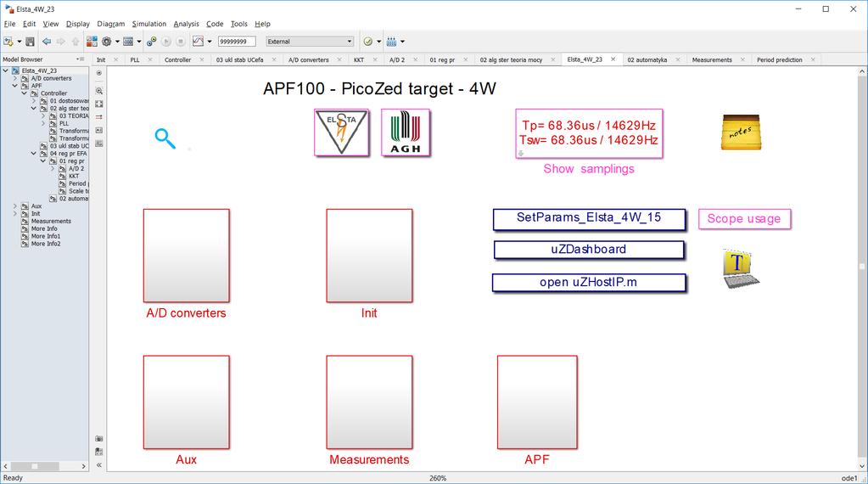This screenshot has height=484, width=868.
Task: Open Configuration gear dropdown arrow
Action: click(117, 42)
